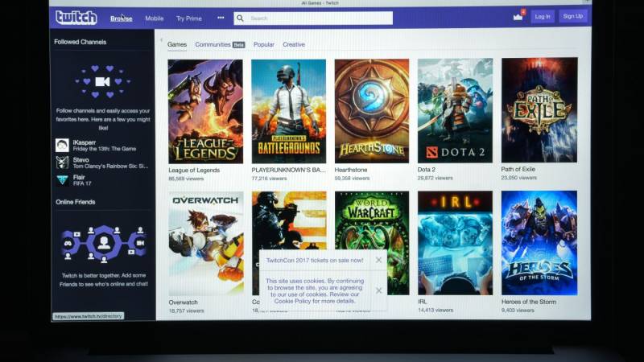Click Path of Exile title link

tap(518, 169)
